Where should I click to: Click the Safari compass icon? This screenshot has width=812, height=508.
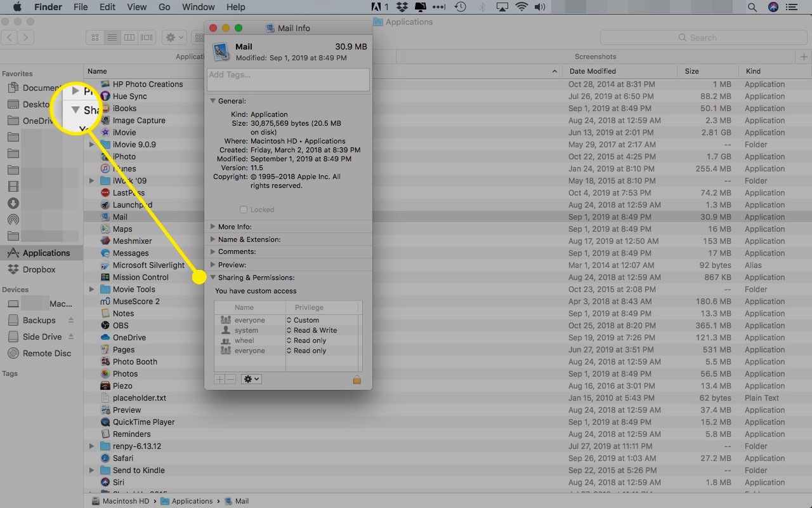coord(106,458)
